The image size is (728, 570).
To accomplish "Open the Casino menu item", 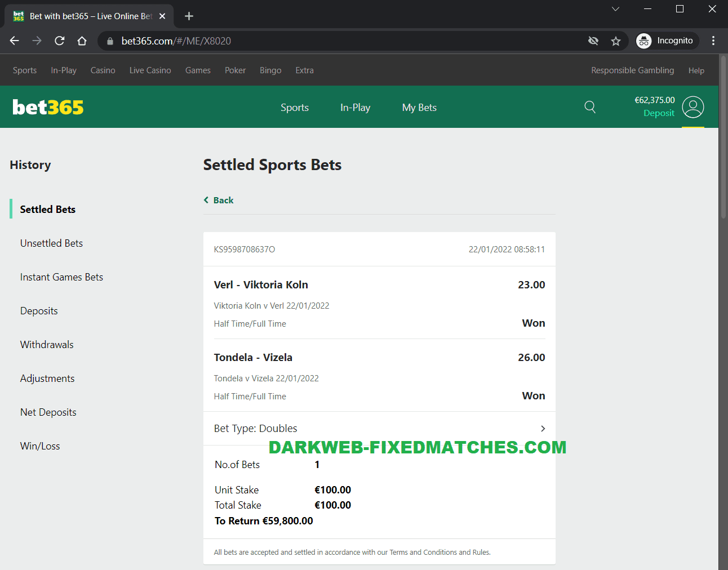I will click(103, 70).
